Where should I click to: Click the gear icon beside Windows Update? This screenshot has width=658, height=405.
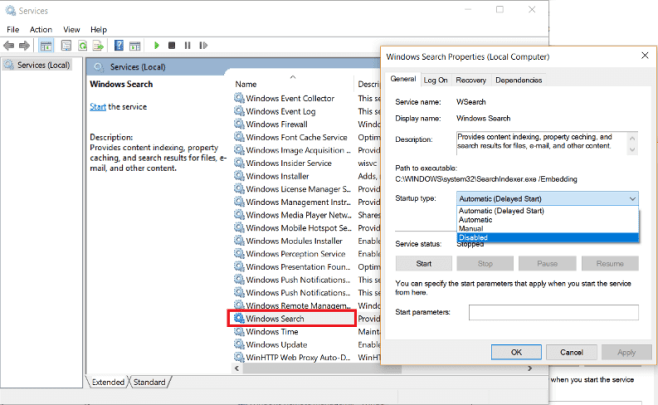click(x=239, y=345)
